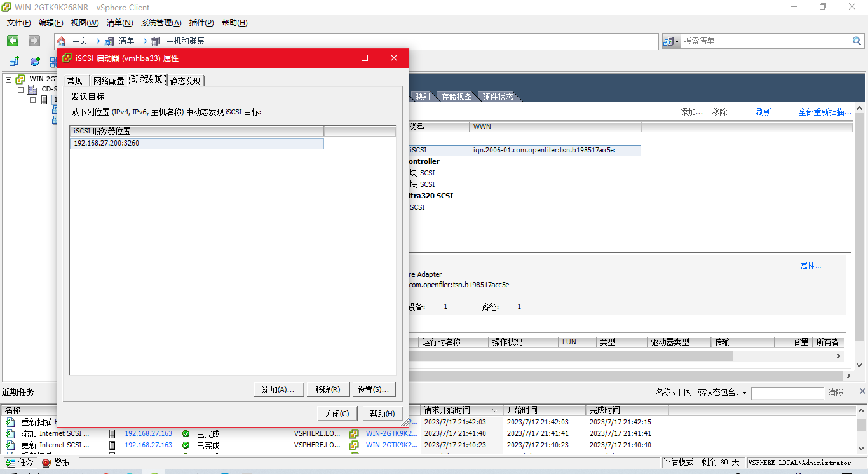Click the 关闭(C) button
The width and height of the screenshot is (868, 474).
[x=337, y=414]
